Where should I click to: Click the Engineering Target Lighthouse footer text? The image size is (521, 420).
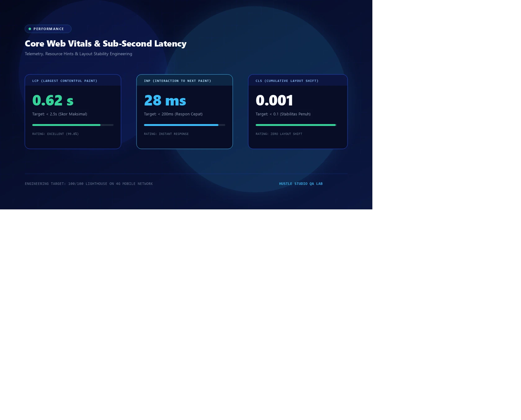point(89,184)
